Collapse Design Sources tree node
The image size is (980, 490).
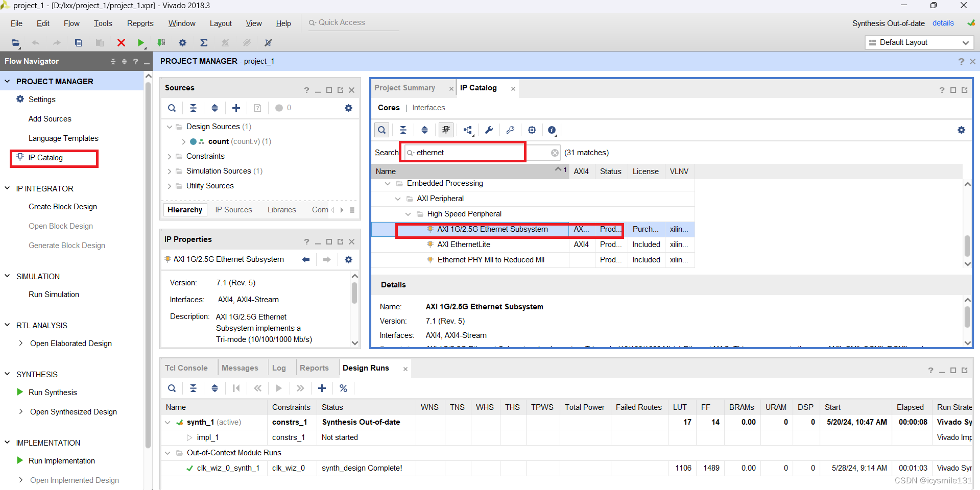tap(169, 127)
